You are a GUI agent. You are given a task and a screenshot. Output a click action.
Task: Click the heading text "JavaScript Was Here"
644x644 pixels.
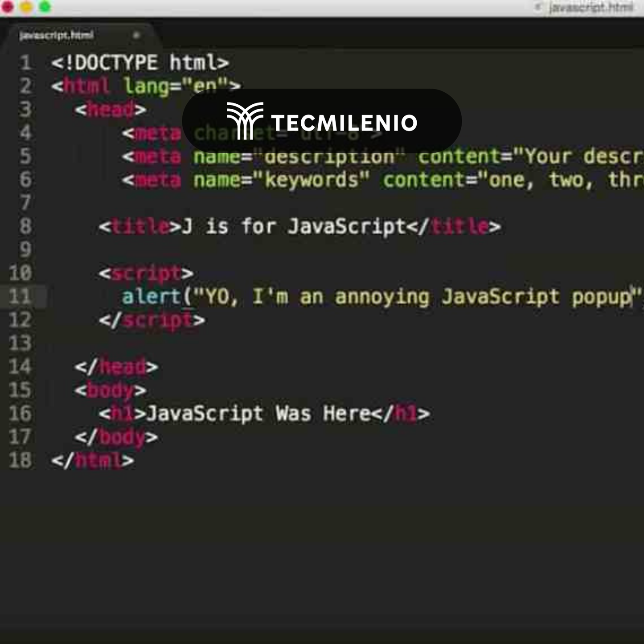point(259,414)
